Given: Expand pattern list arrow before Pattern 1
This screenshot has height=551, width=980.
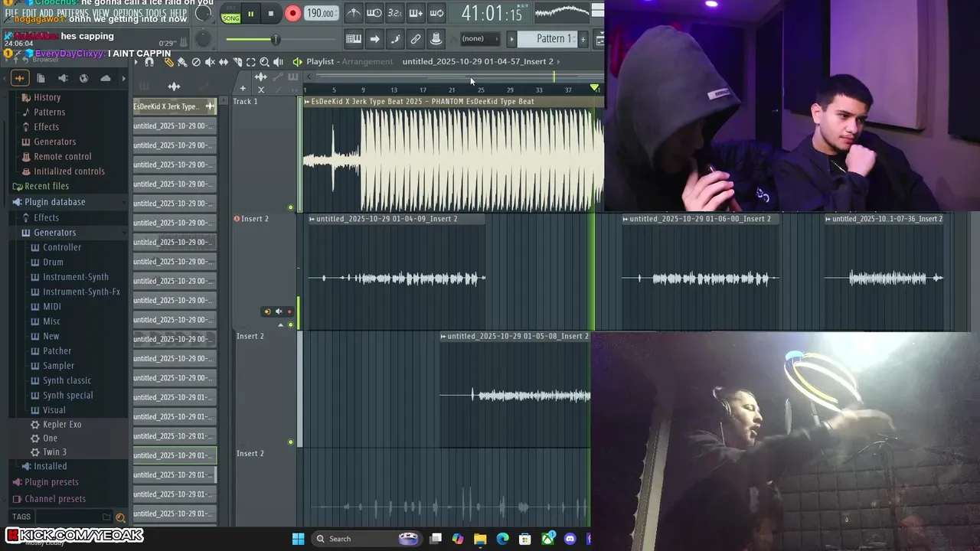Looking at the screenshot, I should point(511,39).
